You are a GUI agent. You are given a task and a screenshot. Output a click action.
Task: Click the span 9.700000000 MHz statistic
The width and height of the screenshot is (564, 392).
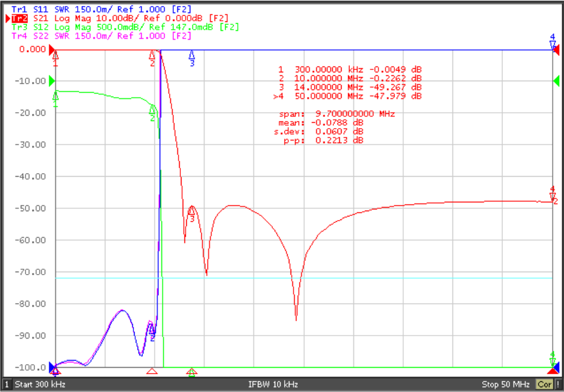(x=337, y=114)
